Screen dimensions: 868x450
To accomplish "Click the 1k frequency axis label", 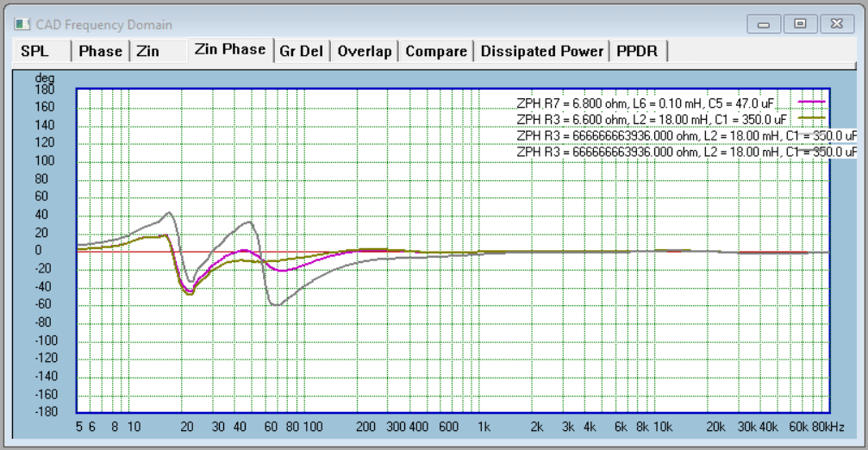I will (x=484, y=427).
